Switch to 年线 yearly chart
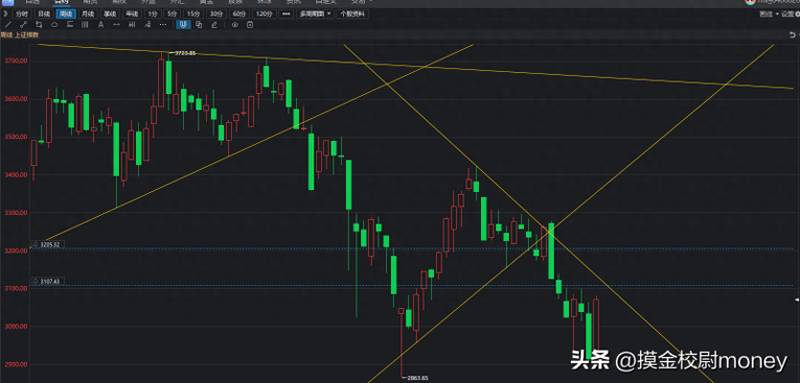800x383 pixels. pyautogui.click(x=132, y=14)
